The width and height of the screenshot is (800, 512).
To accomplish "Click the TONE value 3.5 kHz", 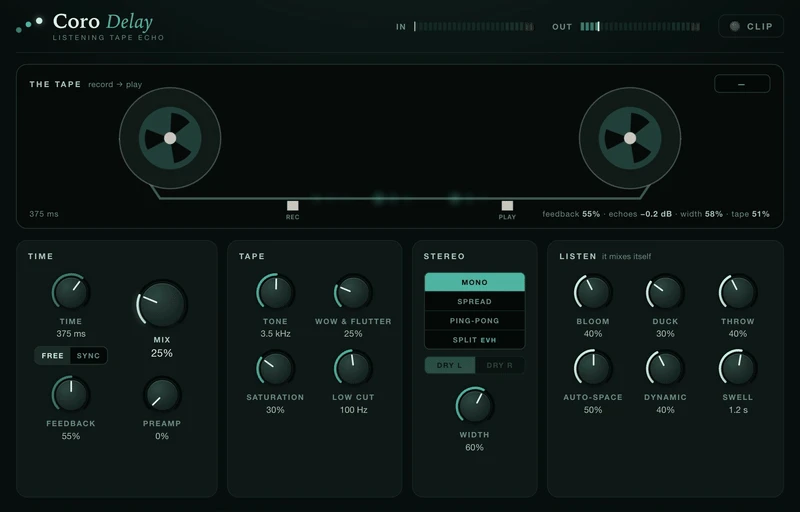I will tap(276, 334).
